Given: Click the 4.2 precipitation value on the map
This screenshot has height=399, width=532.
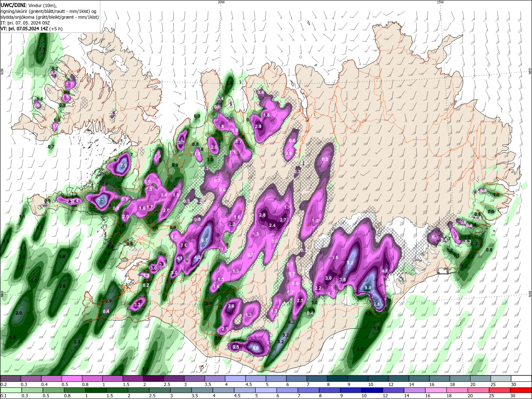Looking at the screenshot, I should click(291, 322).
